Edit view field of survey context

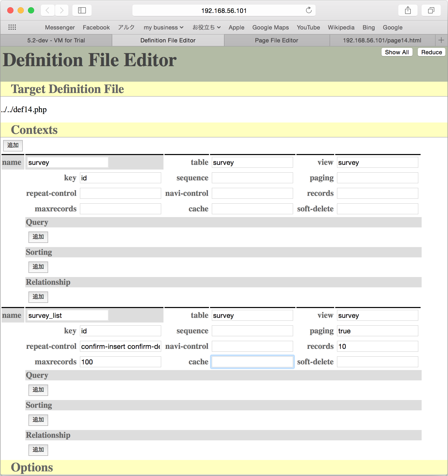click(377, 163)
